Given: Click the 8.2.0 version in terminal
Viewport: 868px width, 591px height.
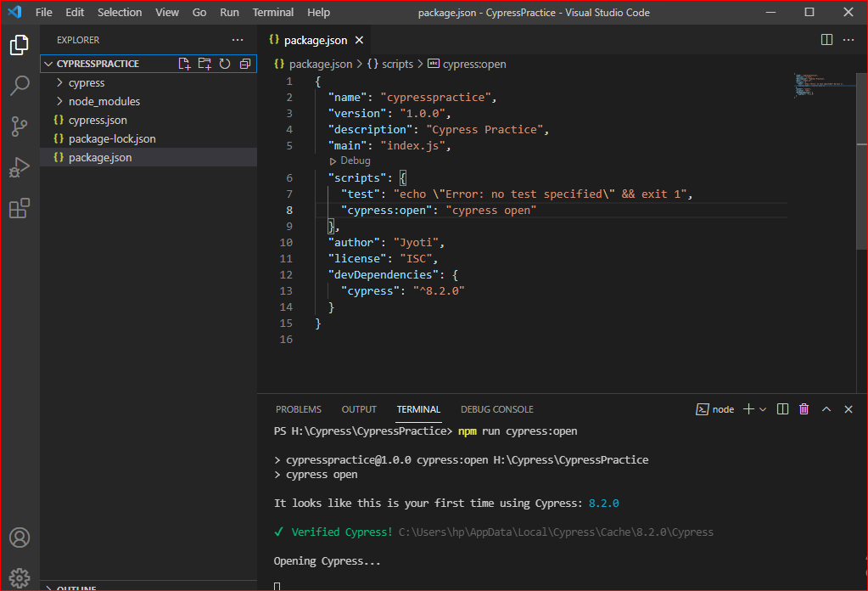Looking at the screenshot, I should pos(603,504).
